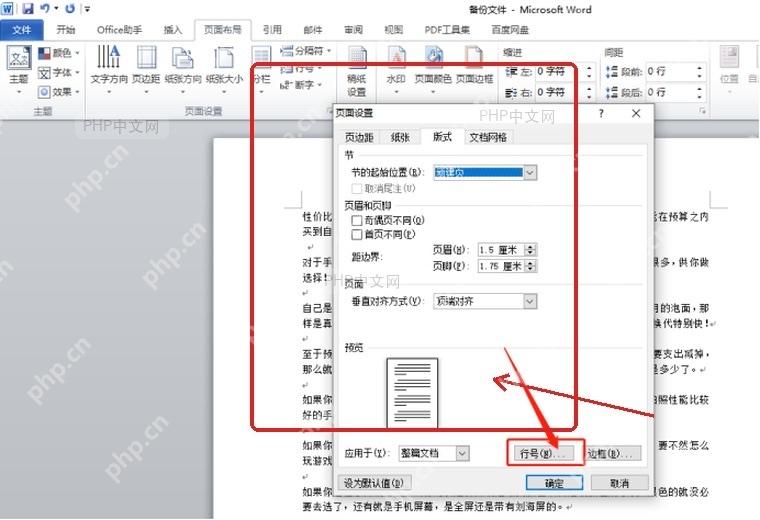Expand the theme 效果 dropdown arrow
Screen dimensions: 760x520
click(x=77, y=92)
